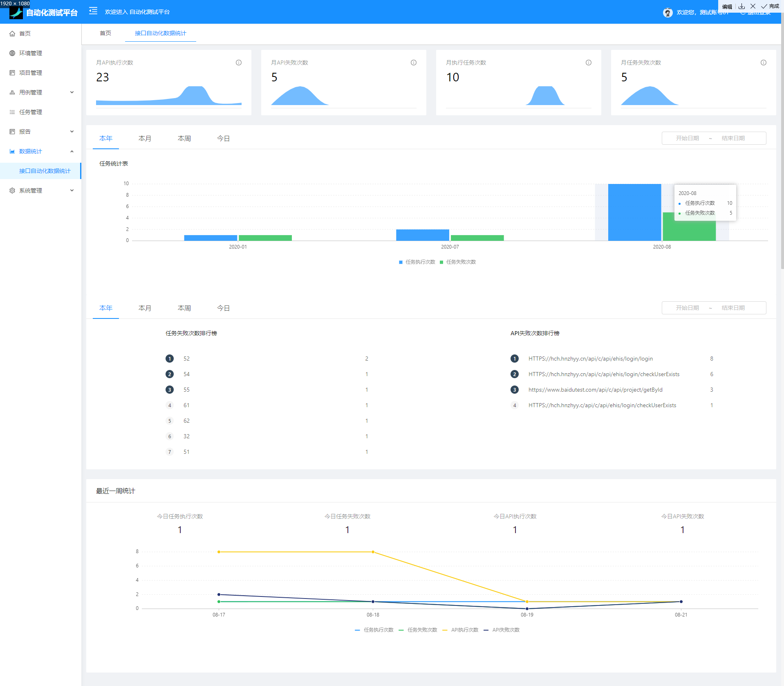Click 开始日期 field in task statistics panel
The height and width of the screenshot is (686, 784).
pos(688,138)
